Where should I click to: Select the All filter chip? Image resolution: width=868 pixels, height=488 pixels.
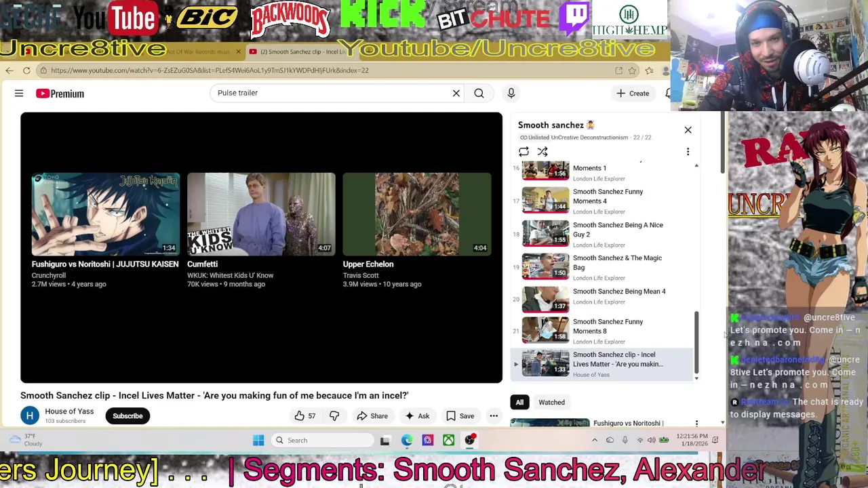(519, 403)
